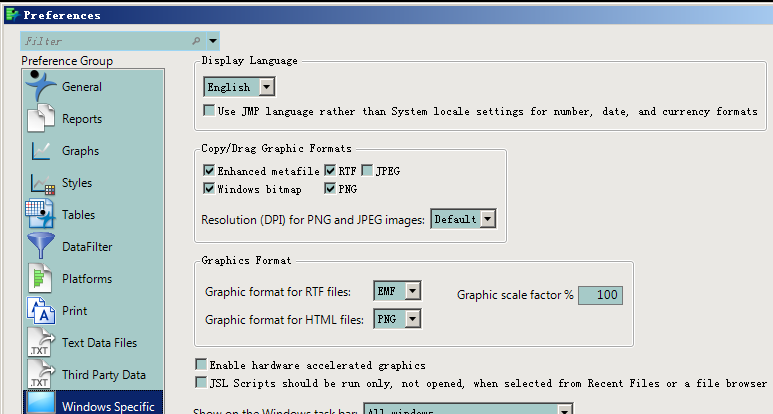Open the General preferences icon
This screenshot has width=773, height=414.
pos(41,86)
